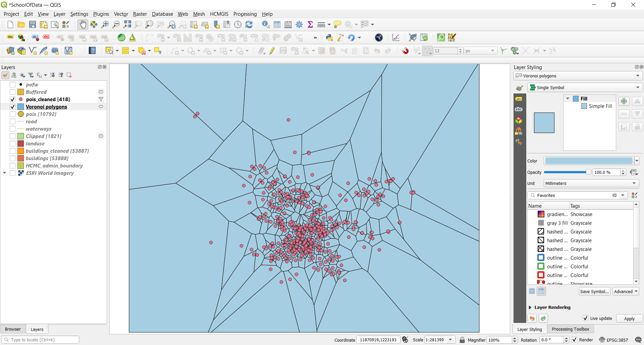Select the Pan Map hand tool
This screenshot has width=644, height=345.
(83, 24)
